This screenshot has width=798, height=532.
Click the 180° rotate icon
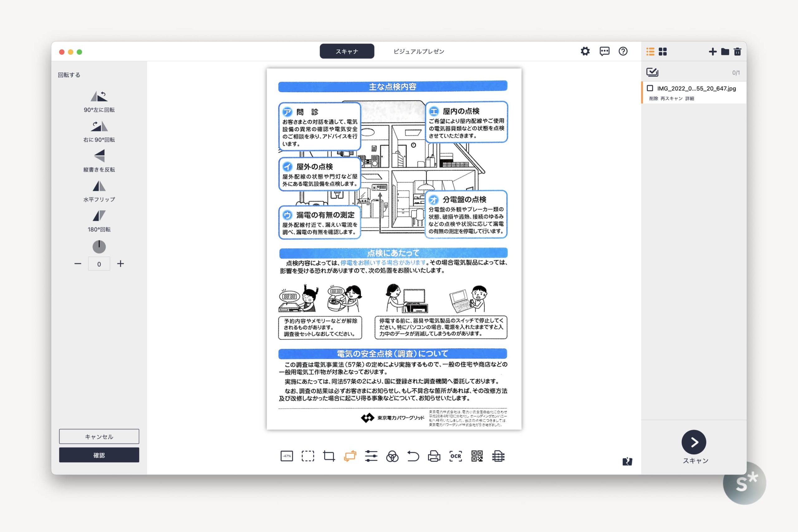(99, 216)
